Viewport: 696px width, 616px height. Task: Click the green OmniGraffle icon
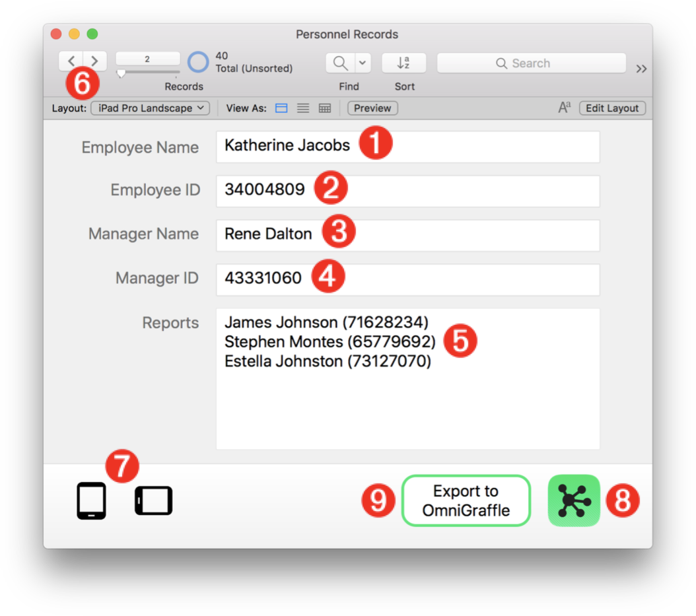(x=574, y=500)
